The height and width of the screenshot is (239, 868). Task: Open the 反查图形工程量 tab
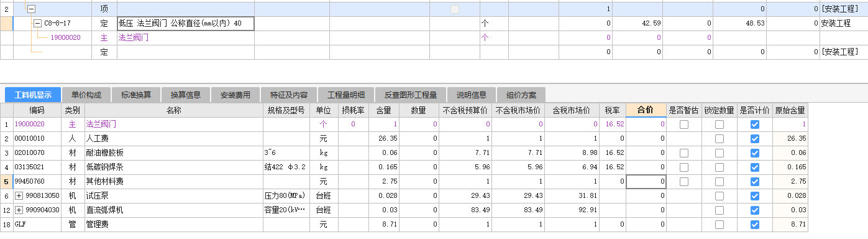click(411, 95)
